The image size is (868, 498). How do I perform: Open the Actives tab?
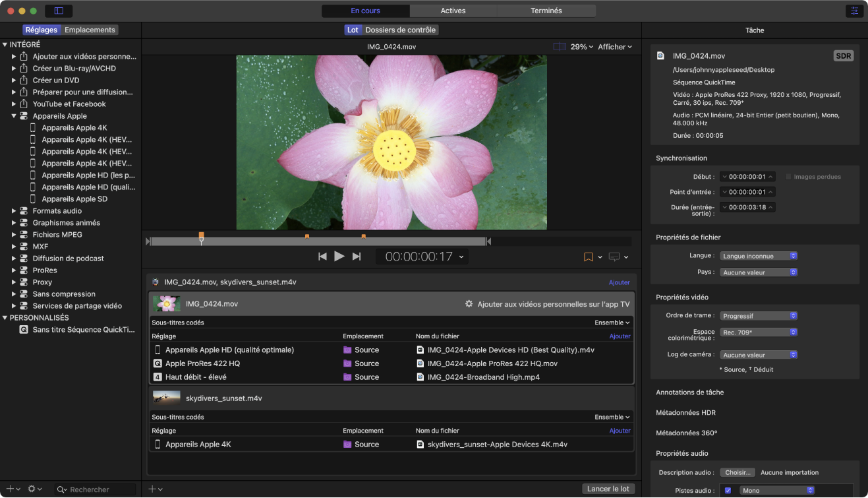coord(453,11)
